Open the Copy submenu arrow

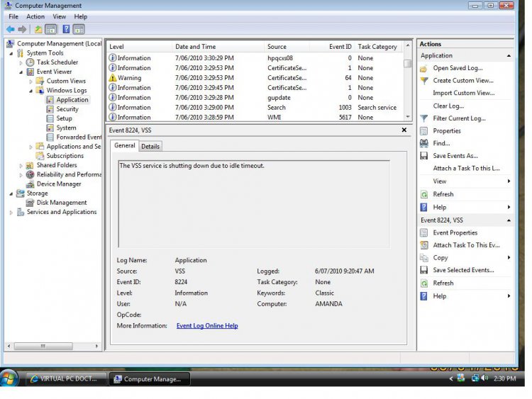(509, 258)
